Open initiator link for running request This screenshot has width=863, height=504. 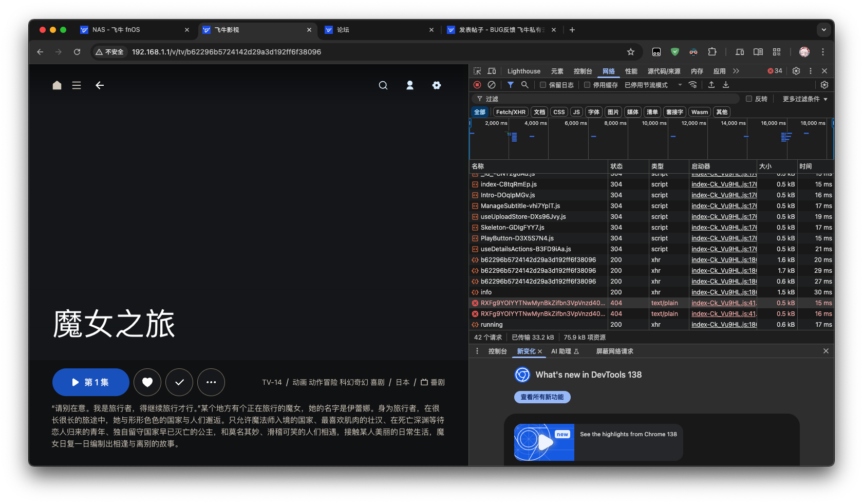(724, 325)
